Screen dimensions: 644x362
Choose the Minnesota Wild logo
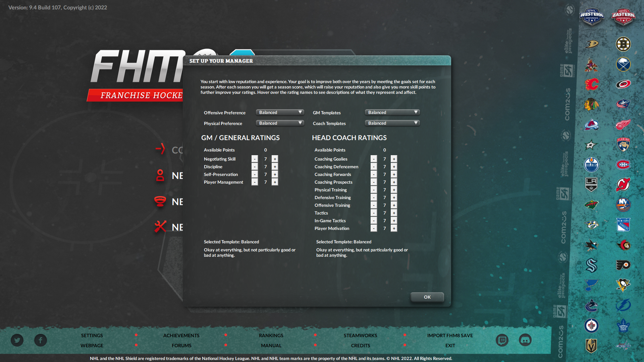point(591,205)
